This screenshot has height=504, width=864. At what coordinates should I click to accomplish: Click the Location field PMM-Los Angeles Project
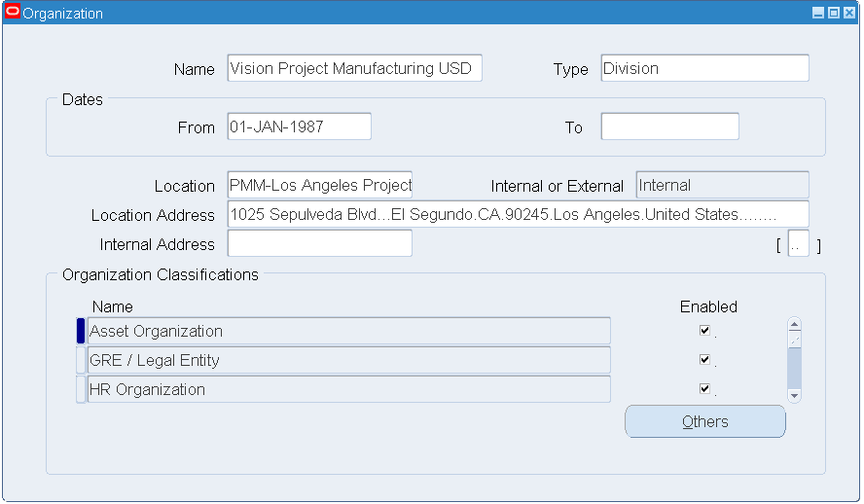(319, 185)
